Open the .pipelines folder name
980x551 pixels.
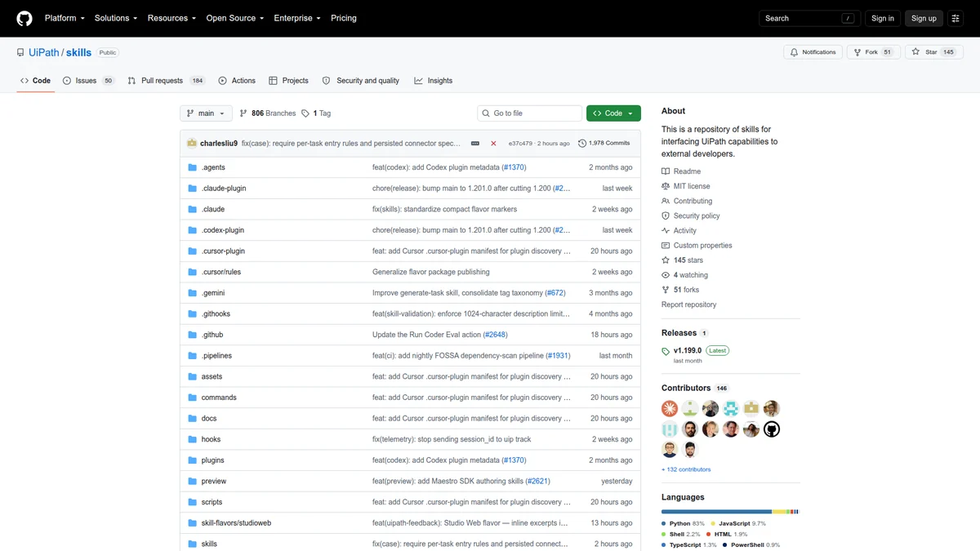(x=216, y=356)
